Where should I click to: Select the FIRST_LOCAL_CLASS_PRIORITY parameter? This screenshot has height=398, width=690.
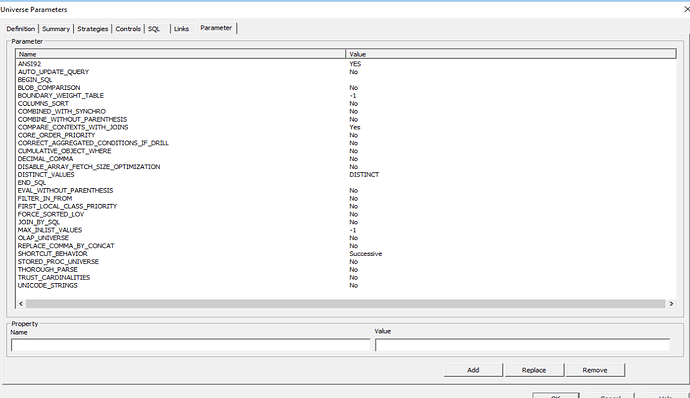[67, 206]
